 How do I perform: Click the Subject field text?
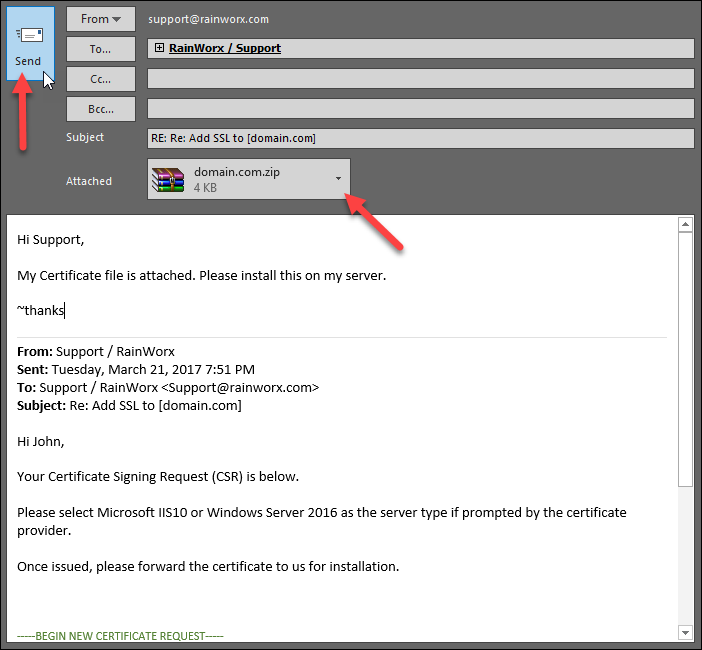[x=233, y=138]
